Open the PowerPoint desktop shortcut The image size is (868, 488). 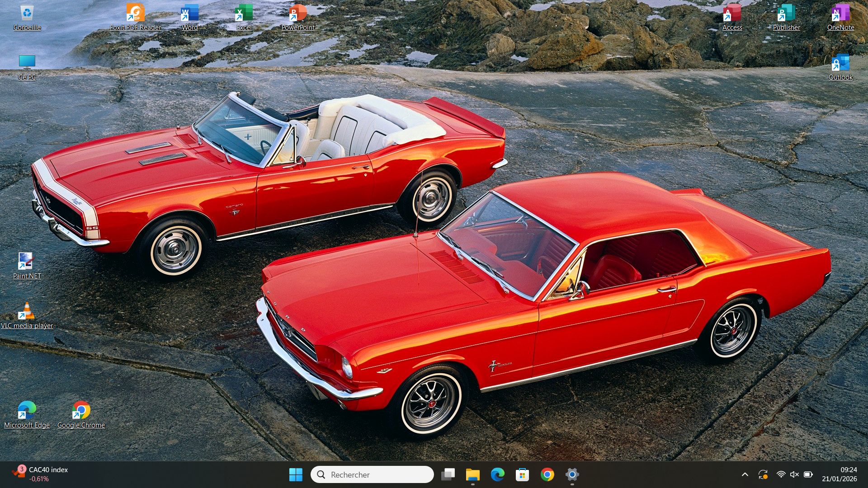click(x=298, y=18)
